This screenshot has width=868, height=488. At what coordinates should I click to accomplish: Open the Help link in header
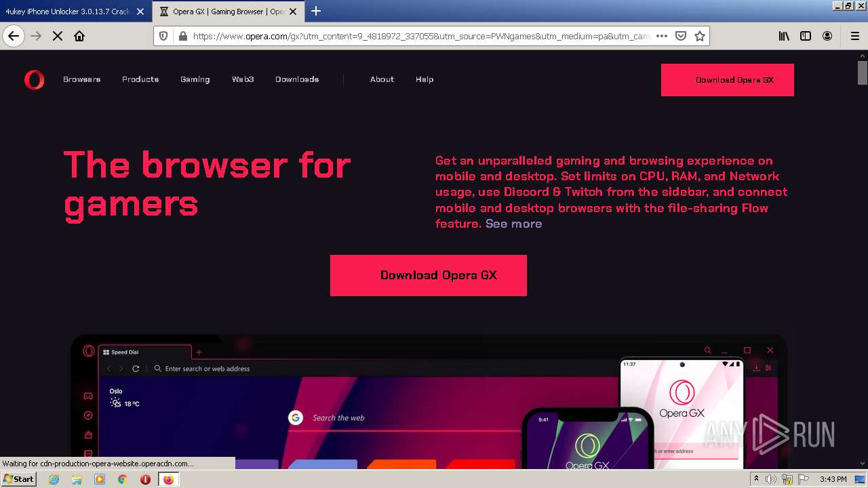pos(425,79)
